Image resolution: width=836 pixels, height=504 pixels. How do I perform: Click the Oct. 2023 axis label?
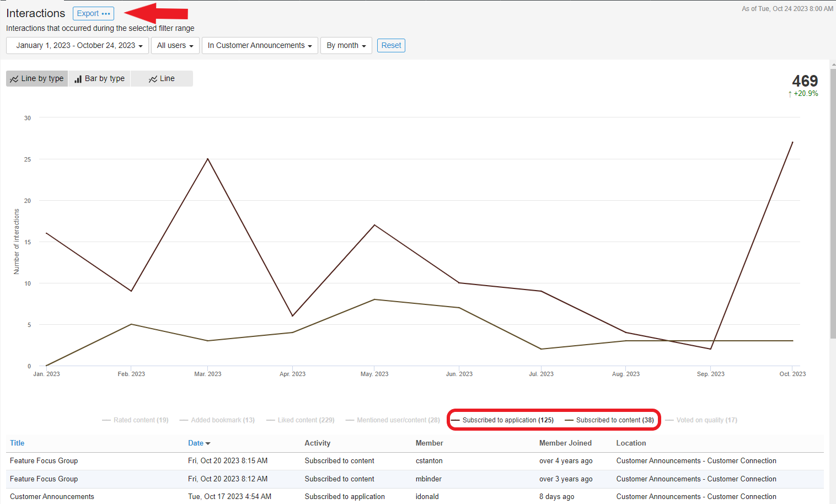[x=792, y=374]
